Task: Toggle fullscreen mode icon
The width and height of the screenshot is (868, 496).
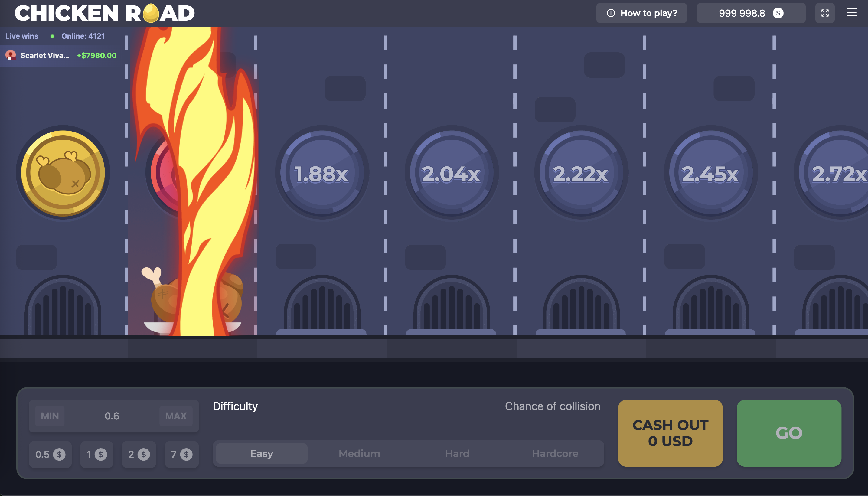Action: 825,13
